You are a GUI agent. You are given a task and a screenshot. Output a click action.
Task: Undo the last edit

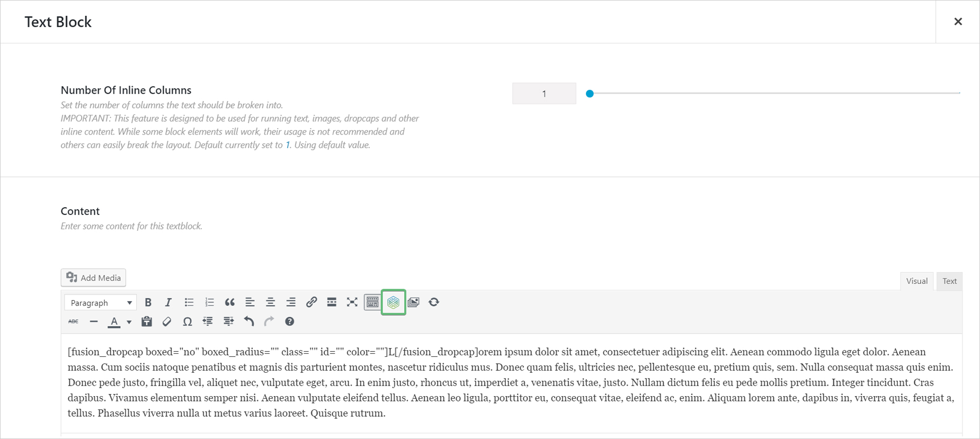tap(249, 321)
